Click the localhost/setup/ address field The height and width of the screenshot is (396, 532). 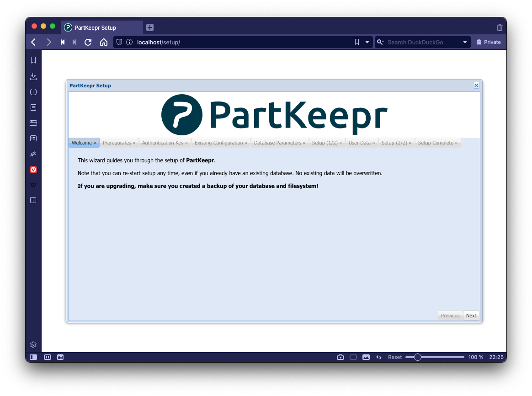pyautogui.click(x=243, y=42)
